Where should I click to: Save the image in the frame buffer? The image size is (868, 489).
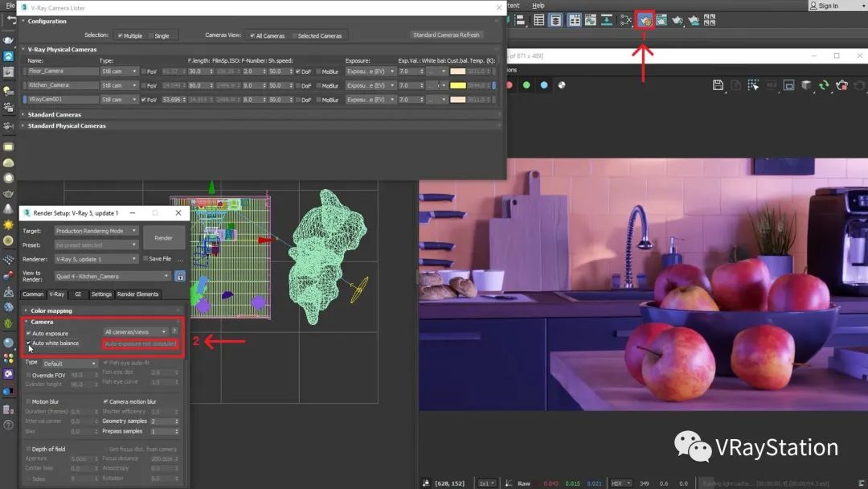(x=718, y=85)
